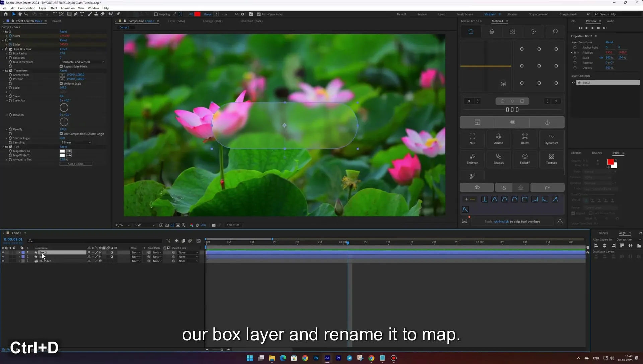Hide the BG Video layer eye
Image resolution: width=643 pixels, height=364 pixels.
click(3, 261)
